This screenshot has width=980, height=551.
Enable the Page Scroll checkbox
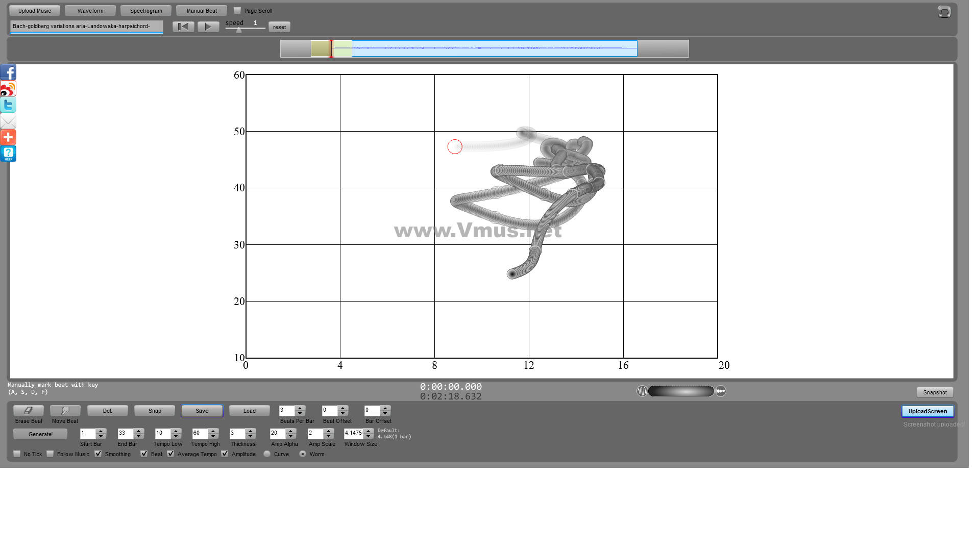pos(237,10)
